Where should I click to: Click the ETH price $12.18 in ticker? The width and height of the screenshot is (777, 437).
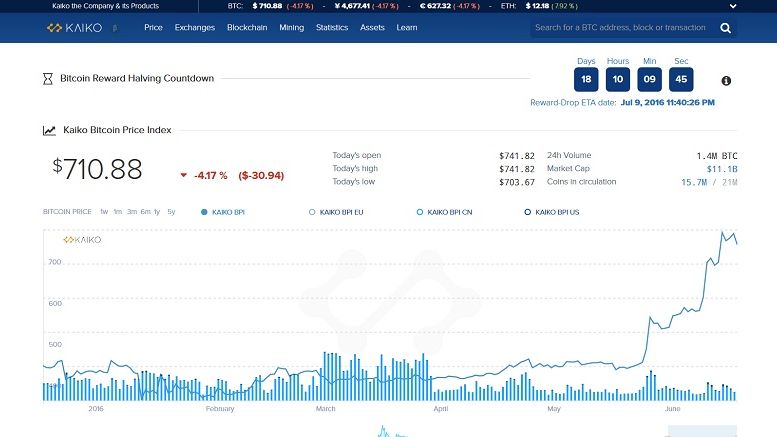coord(537,6)
